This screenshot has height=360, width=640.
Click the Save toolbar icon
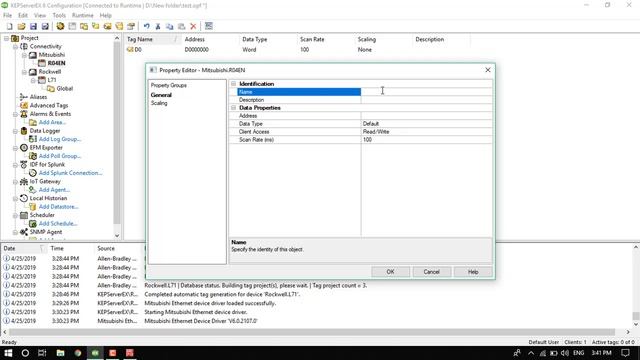click(x=33, y=26)
